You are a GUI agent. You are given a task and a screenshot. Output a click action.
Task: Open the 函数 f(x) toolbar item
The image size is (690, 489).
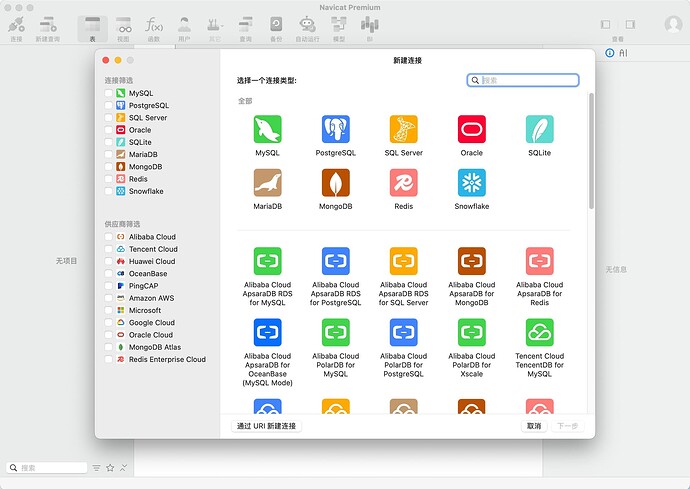click(x=154, y=29)
